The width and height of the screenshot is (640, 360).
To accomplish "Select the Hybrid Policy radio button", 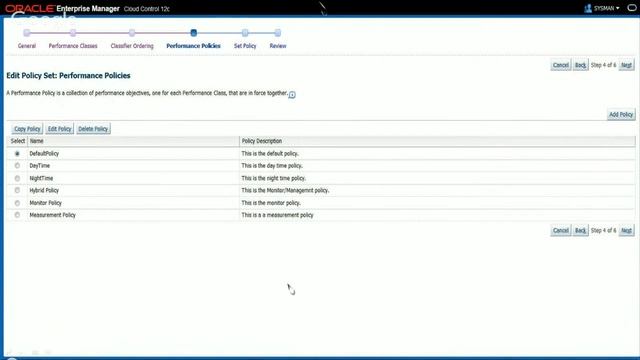I will click(17, 190).
